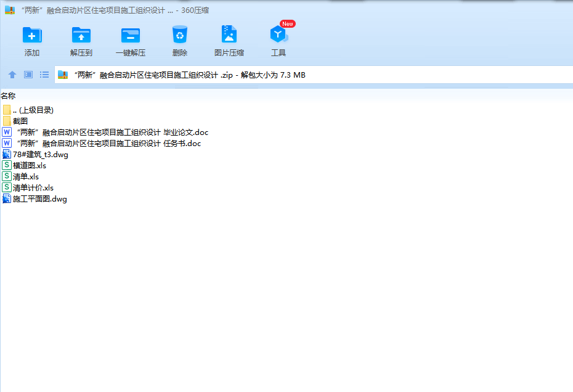The width and height of the screenshot is (573, 392).
Task: Sort by the 名称 column header
Action: (8, 96)
